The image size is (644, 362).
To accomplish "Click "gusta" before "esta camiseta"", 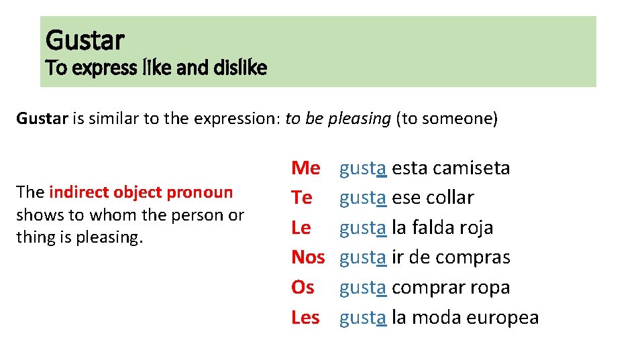I will click(x=363, y=168).
